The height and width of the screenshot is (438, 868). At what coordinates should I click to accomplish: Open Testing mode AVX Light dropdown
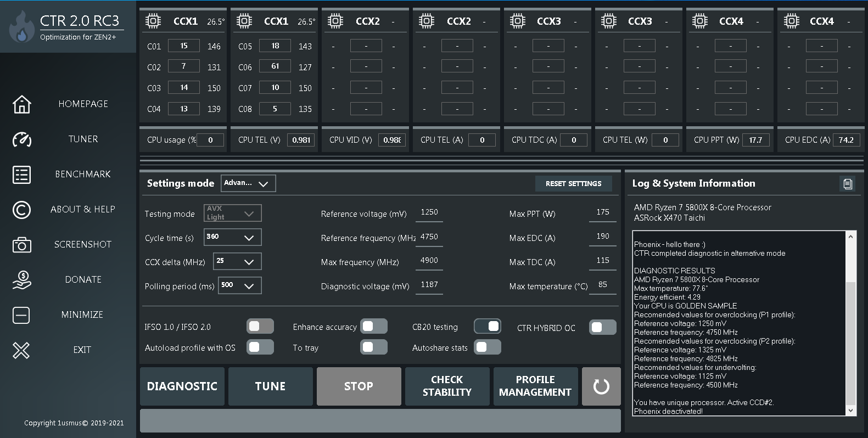pyautogui.click(x=233, y=213)
